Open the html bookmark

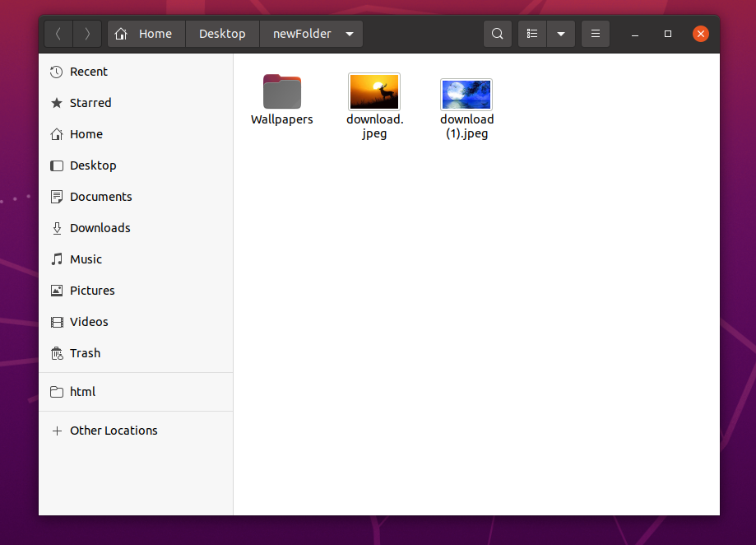click(83, 391)
